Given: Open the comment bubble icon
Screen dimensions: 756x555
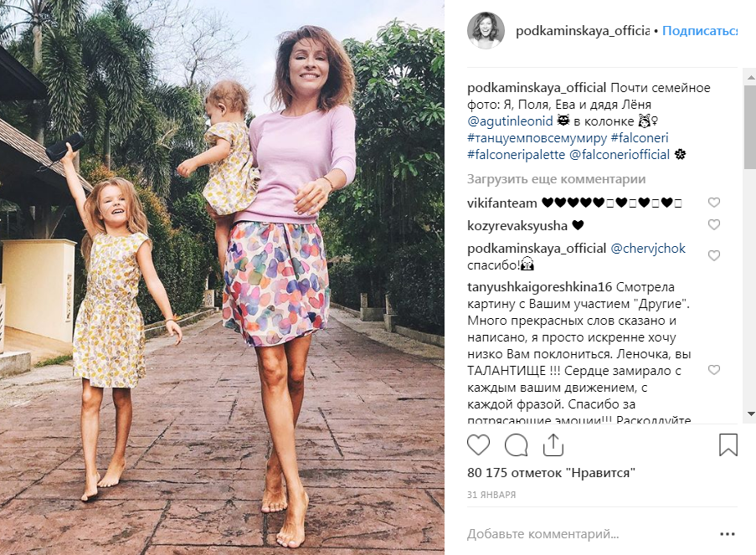Looking at the screenshot, I should (516, 445).
